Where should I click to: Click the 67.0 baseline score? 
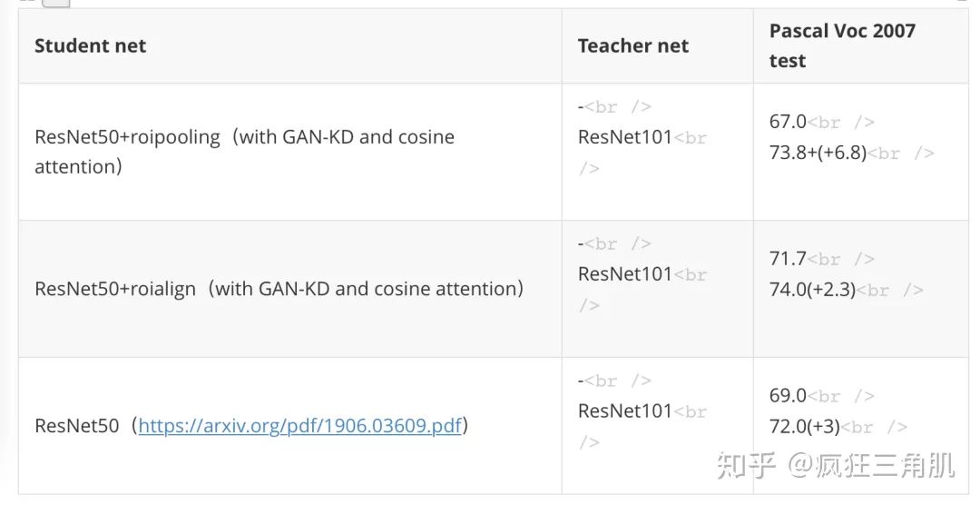tap(788, 122)
